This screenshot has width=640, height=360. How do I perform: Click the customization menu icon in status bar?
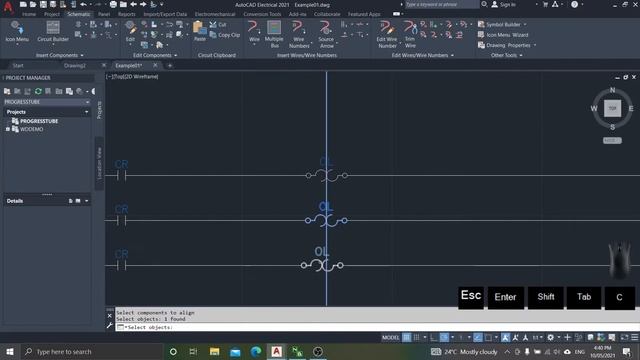634,338
